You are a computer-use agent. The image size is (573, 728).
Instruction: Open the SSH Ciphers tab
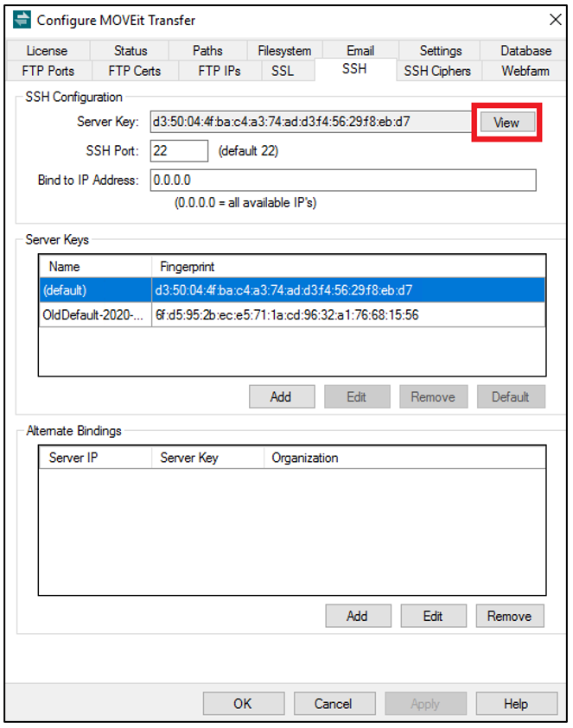(437, 71)
